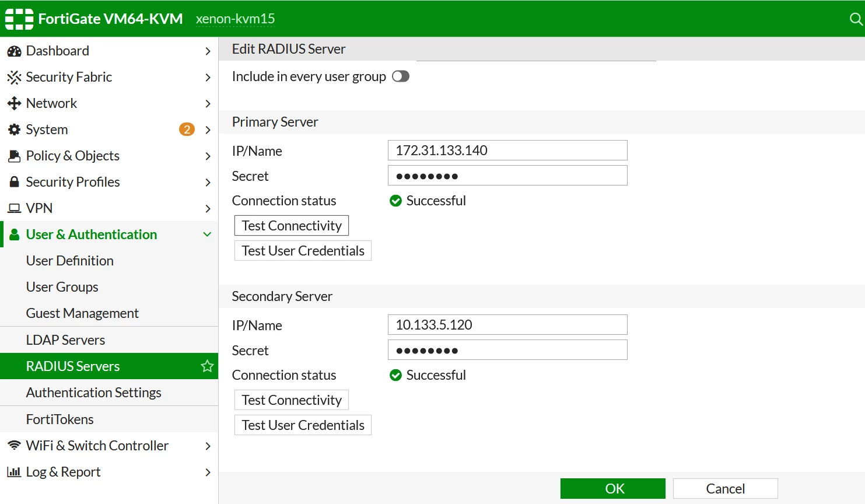Click the System notification badge showing 2
Image resolution: width=865 pixels, height=504 pixels.
pyautogui.click(x=187, y=129)
